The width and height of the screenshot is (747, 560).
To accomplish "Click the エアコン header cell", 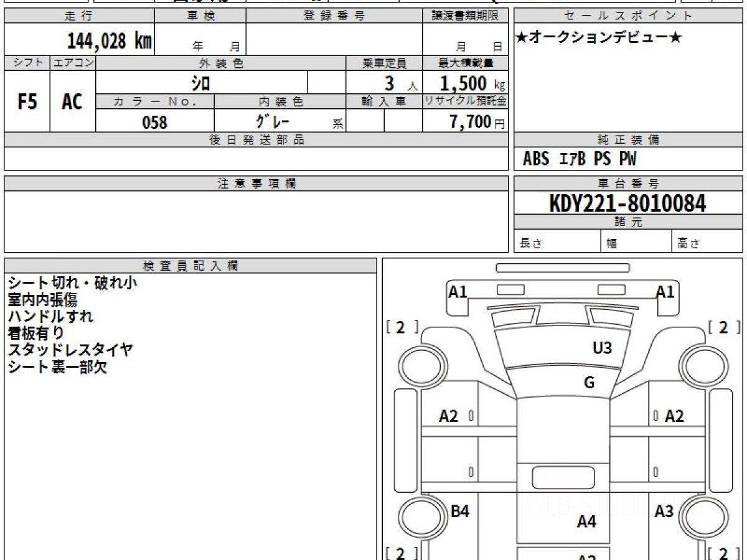I will 73,63.
